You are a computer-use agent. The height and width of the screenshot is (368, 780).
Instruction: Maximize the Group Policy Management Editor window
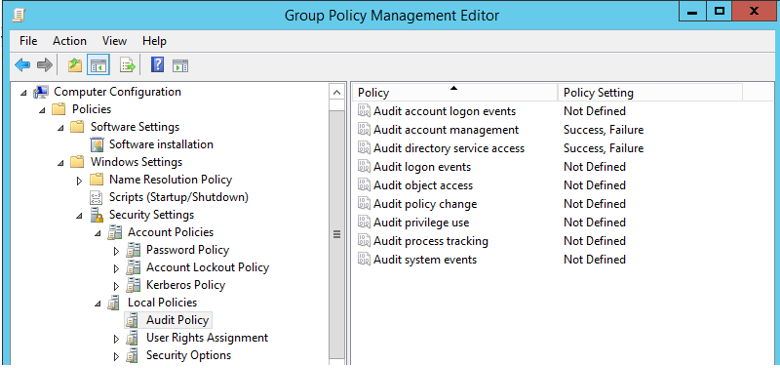(718, 11)
